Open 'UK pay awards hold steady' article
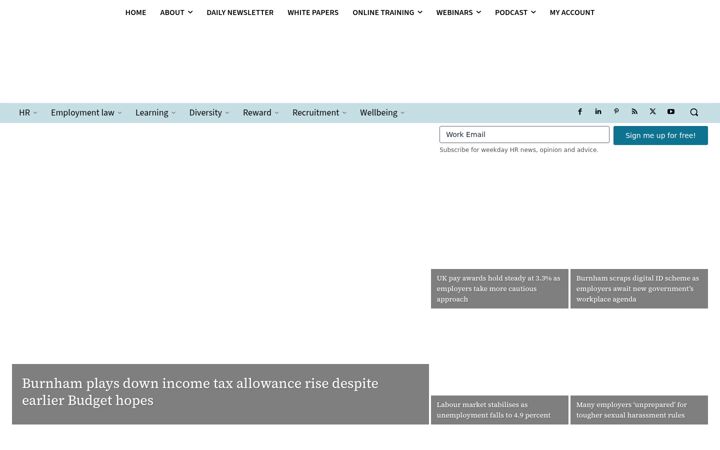The image size is (720, 450). coord(499,288)
